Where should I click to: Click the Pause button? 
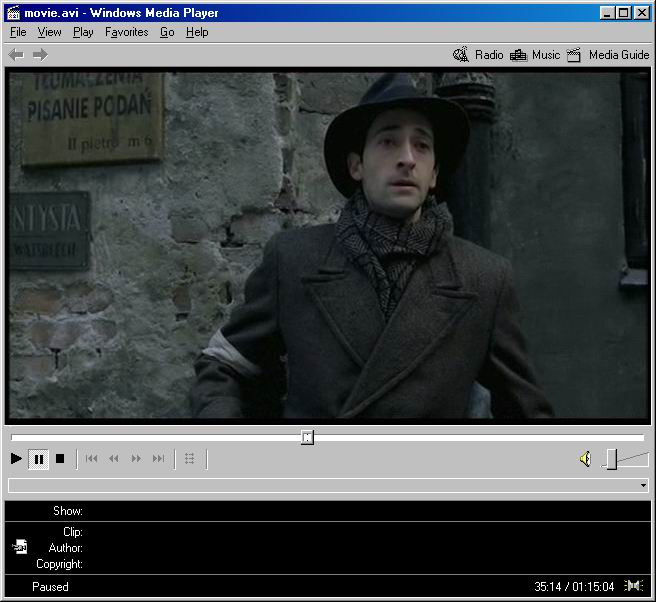pos(38,459)
